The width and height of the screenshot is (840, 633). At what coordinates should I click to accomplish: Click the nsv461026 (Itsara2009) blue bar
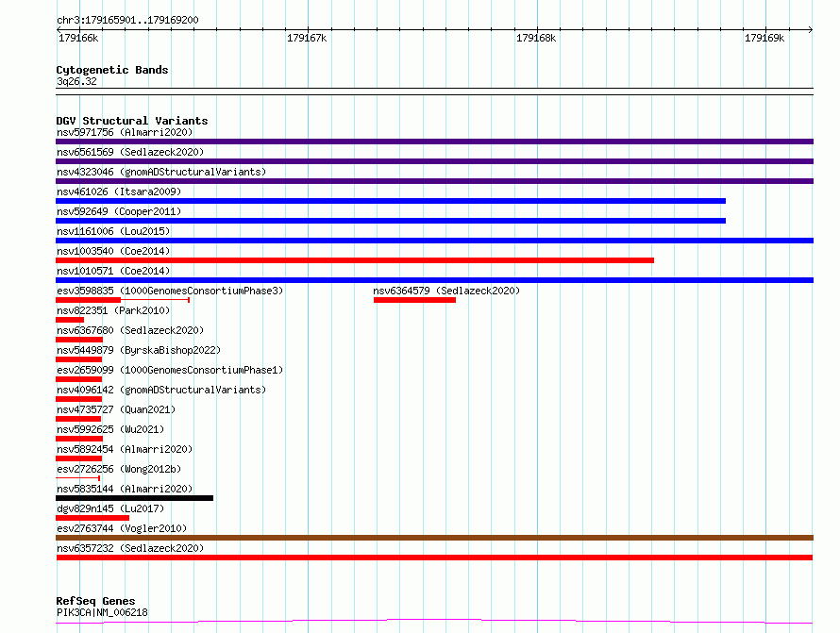point(391,201)
